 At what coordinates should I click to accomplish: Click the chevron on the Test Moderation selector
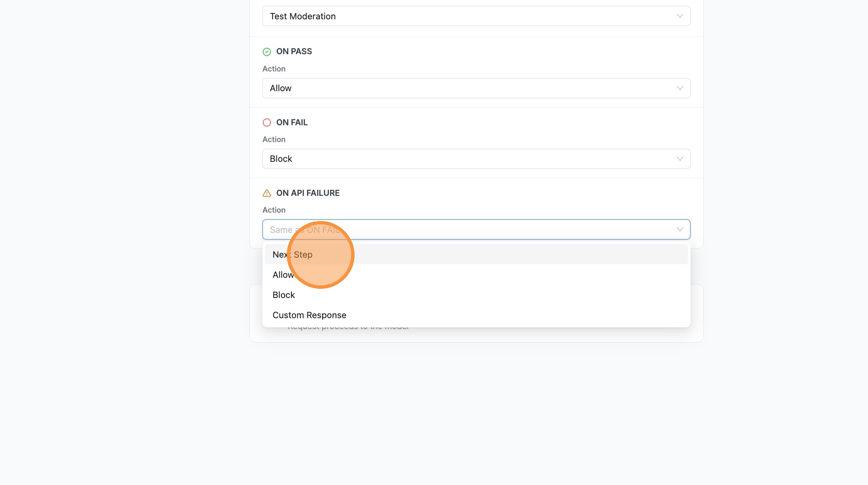point(680,16)
